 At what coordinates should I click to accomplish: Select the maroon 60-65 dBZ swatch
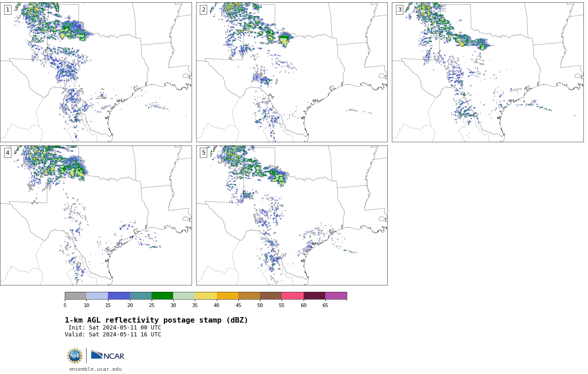(x=314, y=296)
